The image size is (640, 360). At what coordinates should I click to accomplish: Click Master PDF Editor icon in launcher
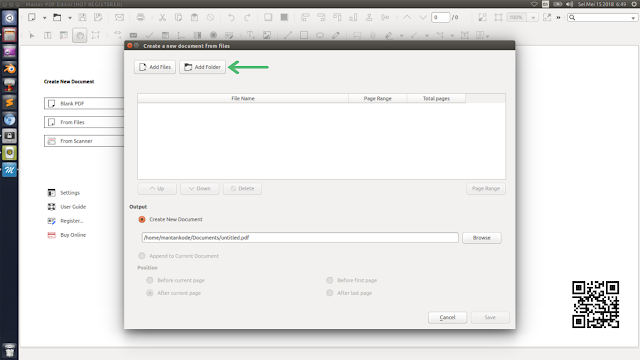tap(9, 170)
